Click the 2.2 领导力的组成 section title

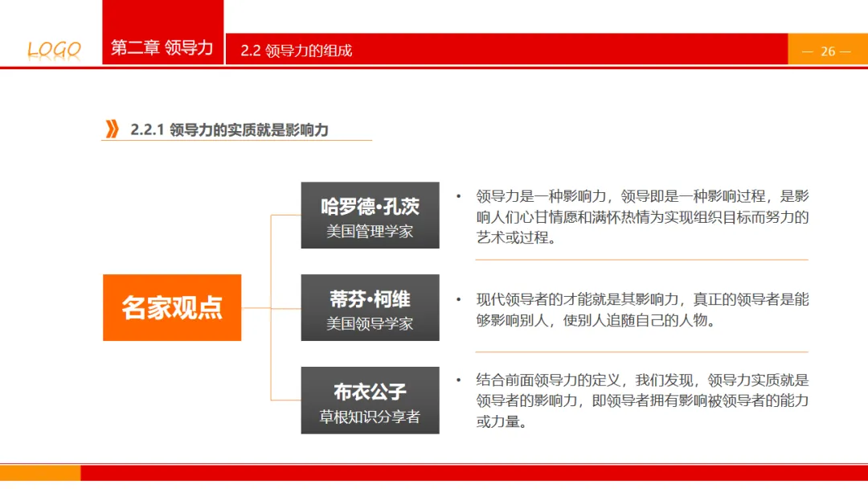296,51
